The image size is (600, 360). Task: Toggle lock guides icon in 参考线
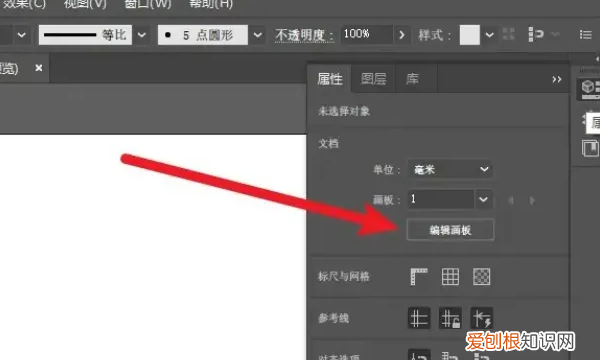coord(450,318)
